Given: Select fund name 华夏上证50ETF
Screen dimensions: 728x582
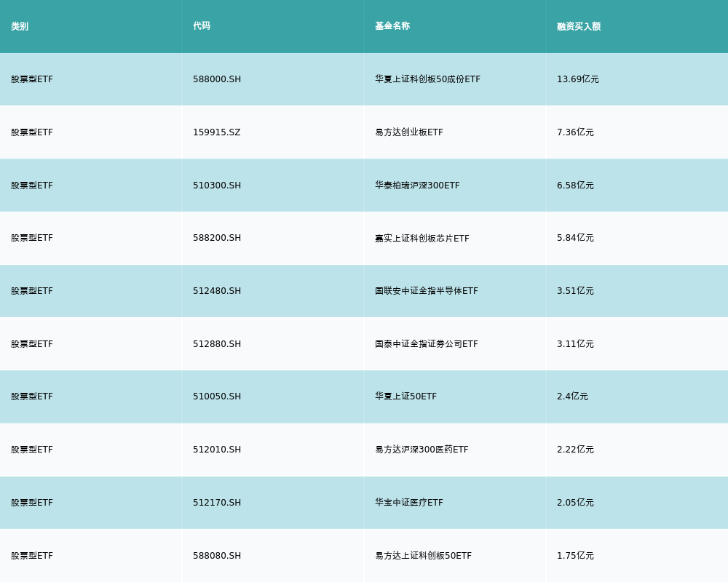Looking at the screenshot, I should click(x=405, y=396).
